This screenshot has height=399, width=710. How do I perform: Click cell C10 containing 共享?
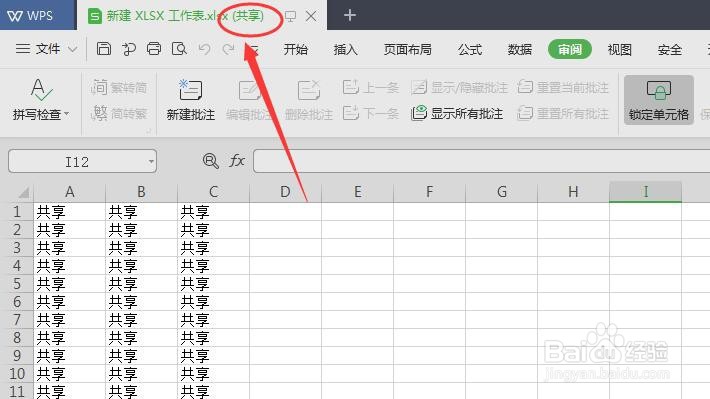click(213, 374)
